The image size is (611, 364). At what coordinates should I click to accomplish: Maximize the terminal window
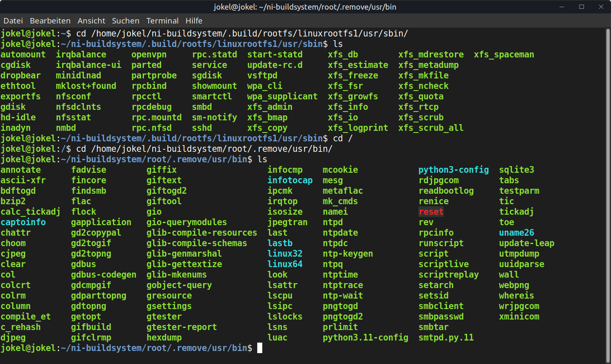[x=582, y=7]
